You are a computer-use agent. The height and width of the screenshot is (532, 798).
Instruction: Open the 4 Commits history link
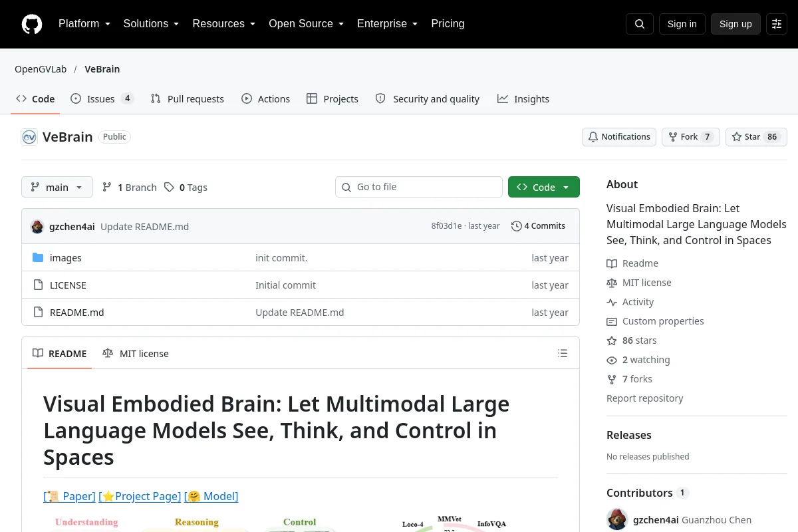pyautogui.click(x=538, y=226)
